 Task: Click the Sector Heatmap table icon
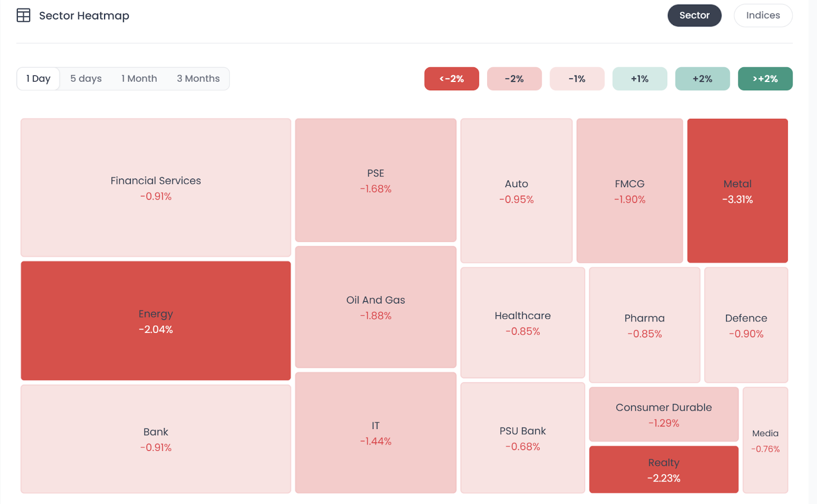[x=23, y=15]
